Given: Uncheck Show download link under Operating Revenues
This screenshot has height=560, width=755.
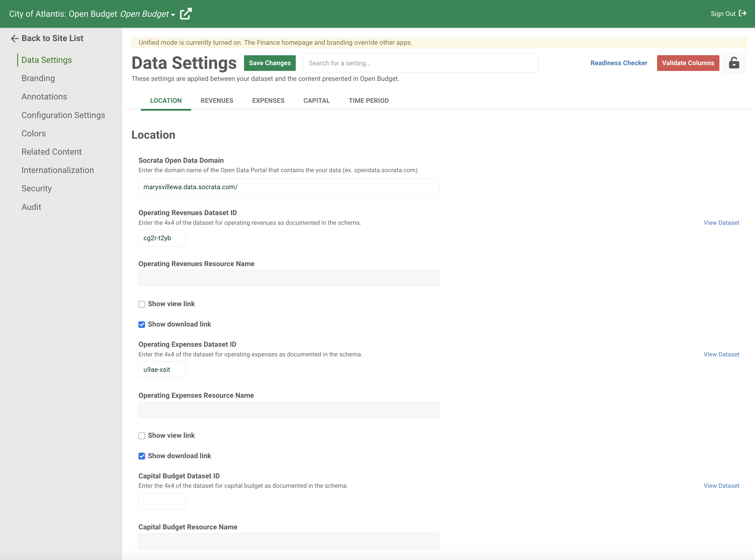Looking at the screenshot, I should click(142, 324).
